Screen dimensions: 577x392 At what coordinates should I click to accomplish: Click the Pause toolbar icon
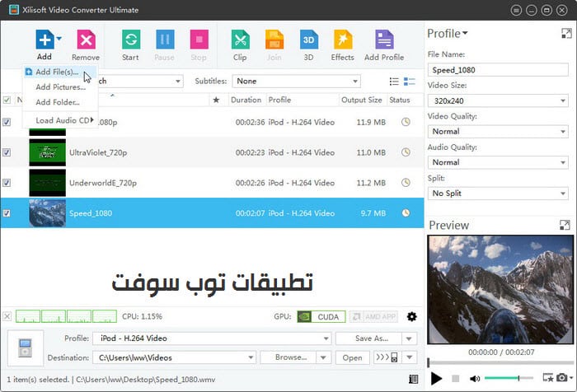pos(165,40)
